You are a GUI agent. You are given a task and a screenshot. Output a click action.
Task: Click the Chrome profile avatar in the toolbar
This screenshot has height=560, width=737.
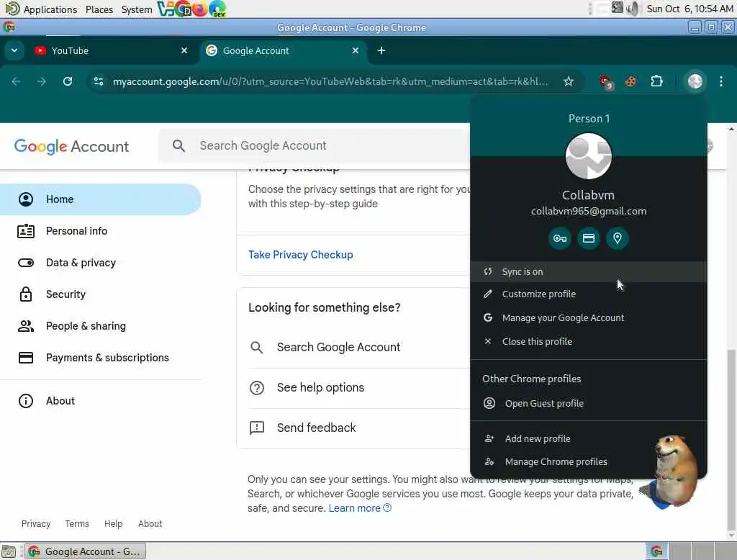695,81
